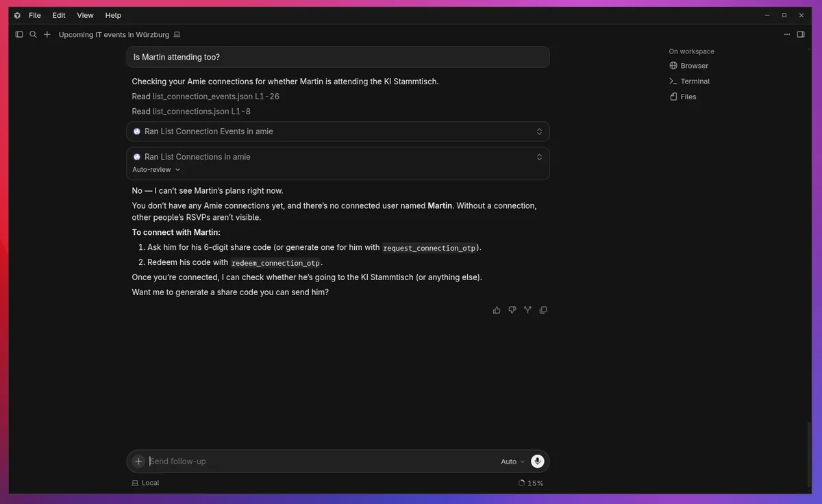The image size is (822, 504).
Task: Open search with the magnifier icon
Action: 33,34
